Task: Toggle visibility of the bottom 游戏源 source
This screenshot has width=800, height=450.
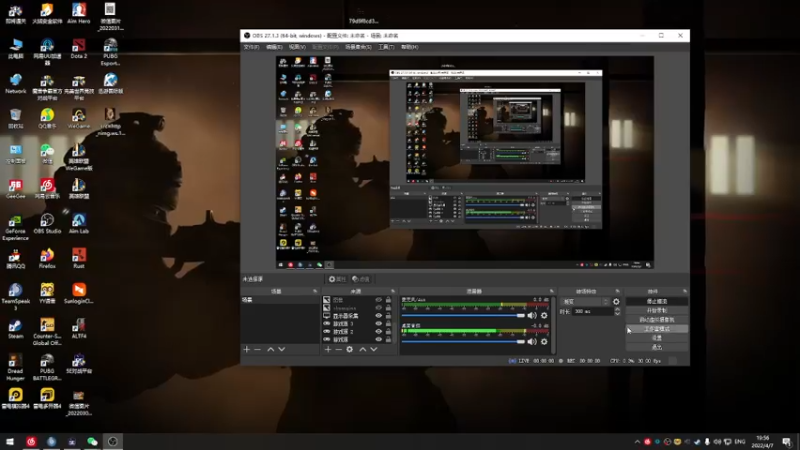Action: pos(379,339)
